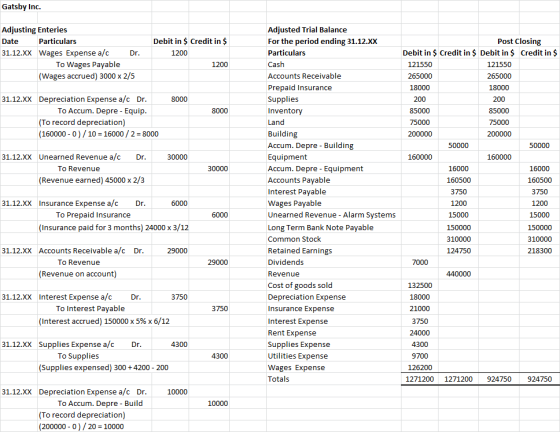This screenshot has height=432, width=560.
Task: Select '(Supplies expensed) 300 + 4200 - 200'
Action: [x=103, y=367]
